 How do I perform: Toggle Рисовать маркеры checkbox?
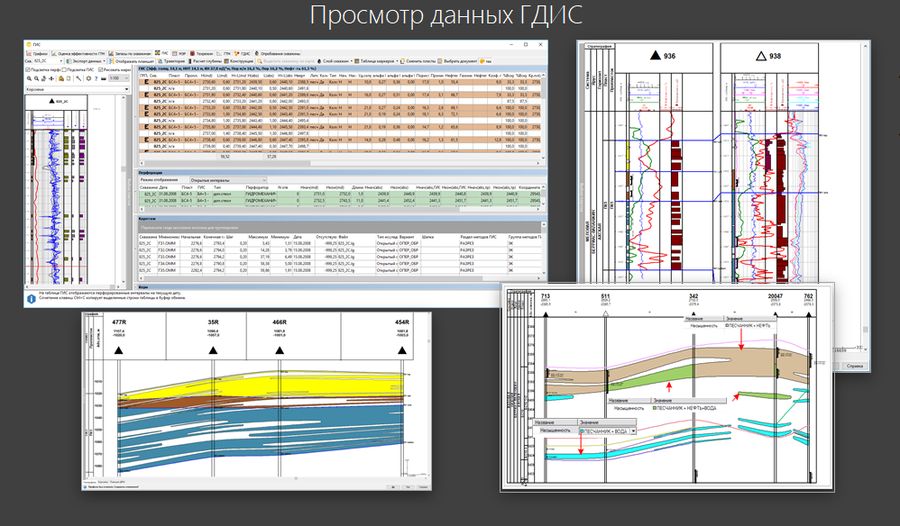point(115,70)
